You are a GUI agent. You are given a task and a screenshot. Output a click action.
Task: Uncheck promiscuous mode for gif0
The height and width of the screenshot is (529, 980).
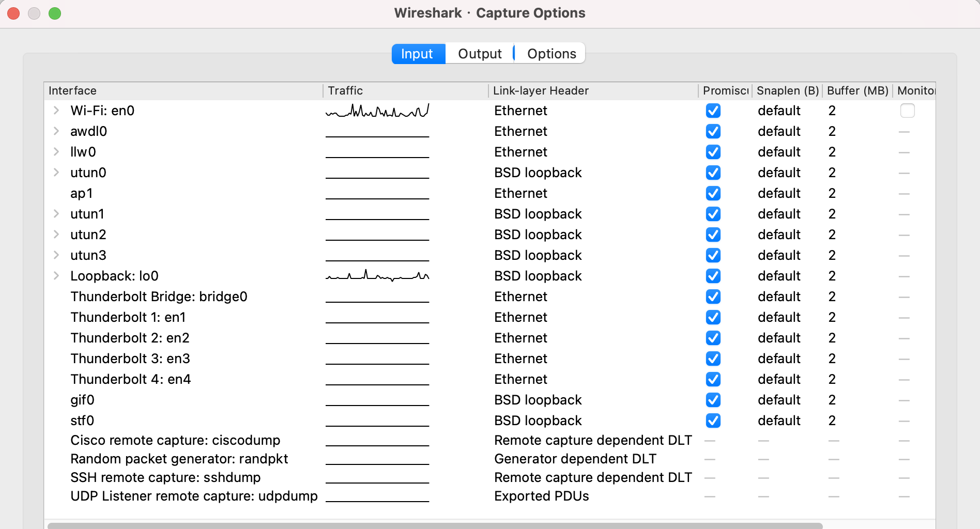click(713, 400)
